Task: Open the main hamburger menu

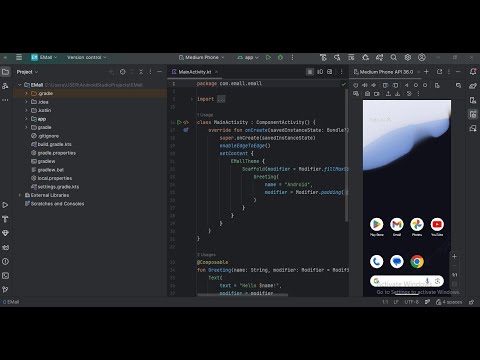Action: (19, 57)
